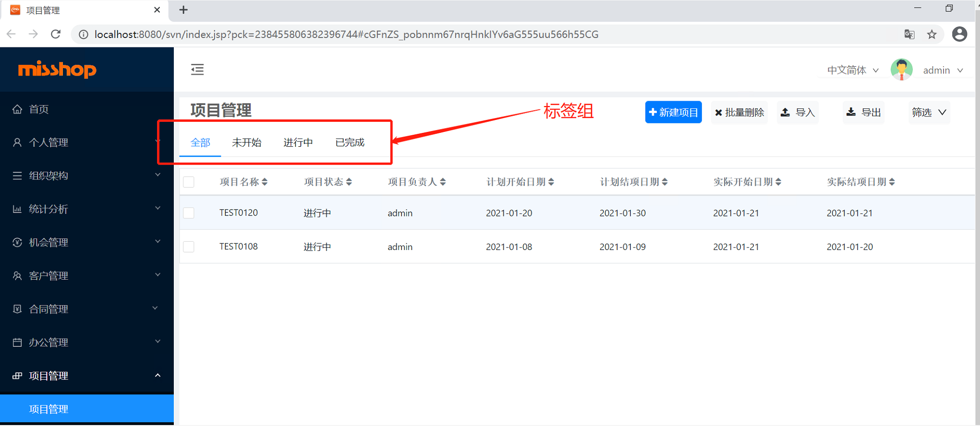Open the 首页 home icon
This screenshot has height=426, width=980.
click(17, 109)
